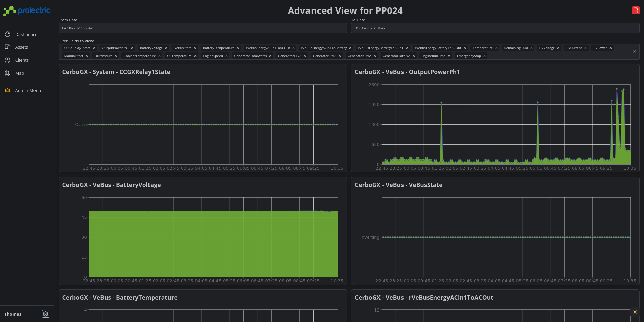Toggle light theme sun icon
The height and width of the screenshot is (322, 644).
[x=635, y=312]
